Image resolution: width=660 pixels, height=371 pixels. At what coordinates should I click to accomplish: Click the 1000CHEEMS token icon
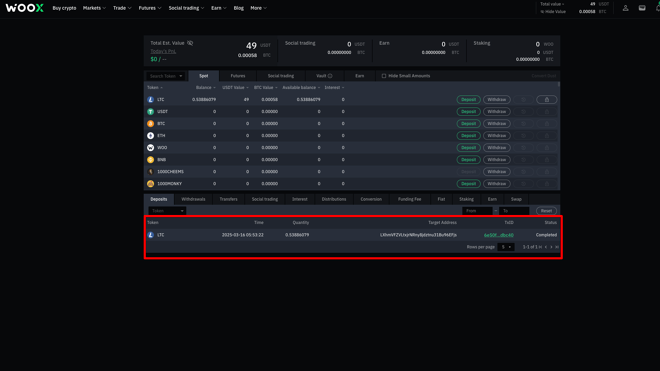[x=150, y=172]
